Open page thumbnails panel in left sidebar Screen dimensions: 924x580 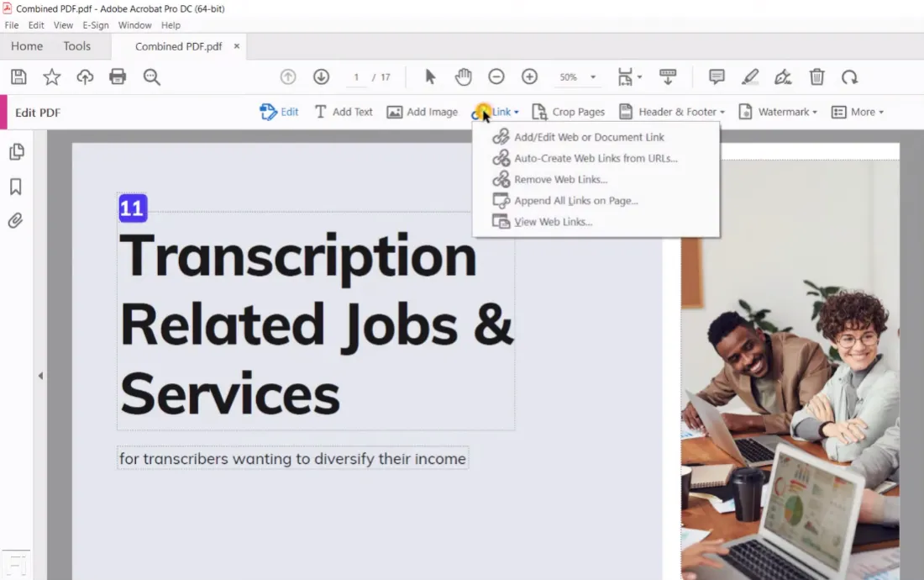coord(17,152)
